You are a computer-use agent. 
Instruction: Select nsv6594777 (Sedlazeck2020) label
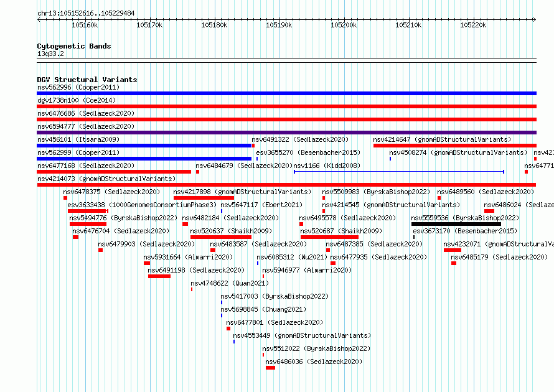[x=86, y=126]
